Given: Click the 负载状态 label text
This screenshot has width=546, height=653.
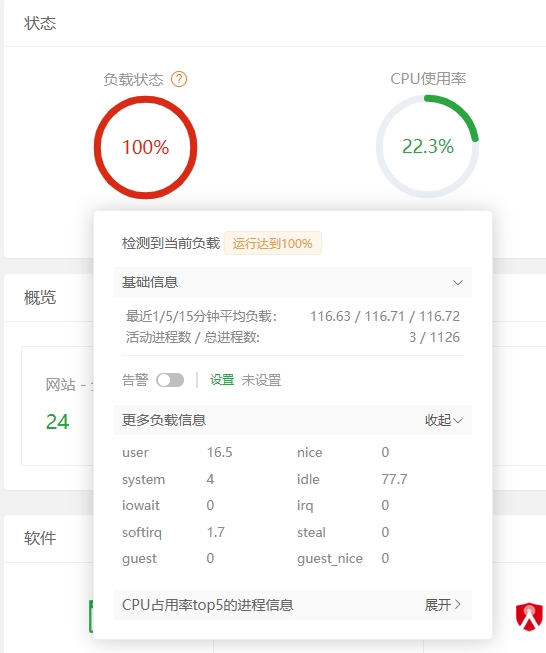Looking at the screenshot, I should pos(133,79).
